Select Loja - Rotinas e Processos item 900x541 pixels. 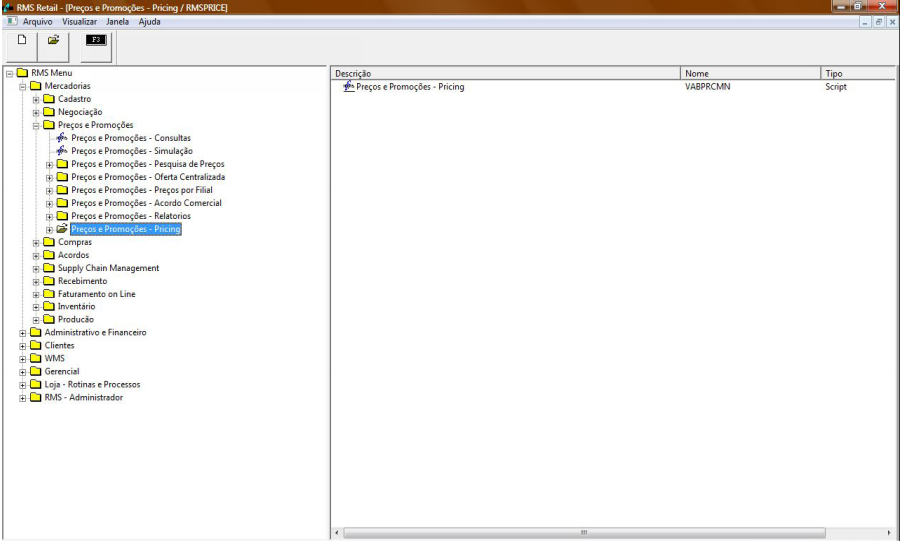click(92, 384)
